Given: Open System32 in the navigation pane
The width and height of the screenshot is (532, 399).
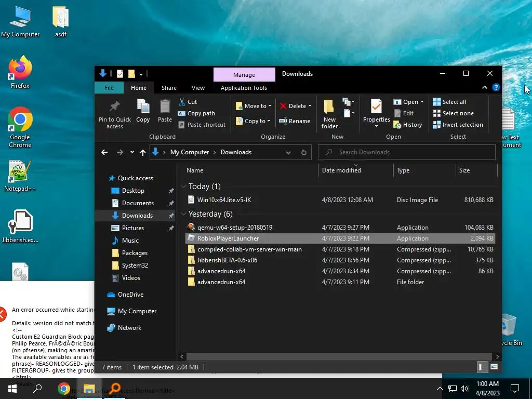Looking at the screenshot, I should (135, 265).
